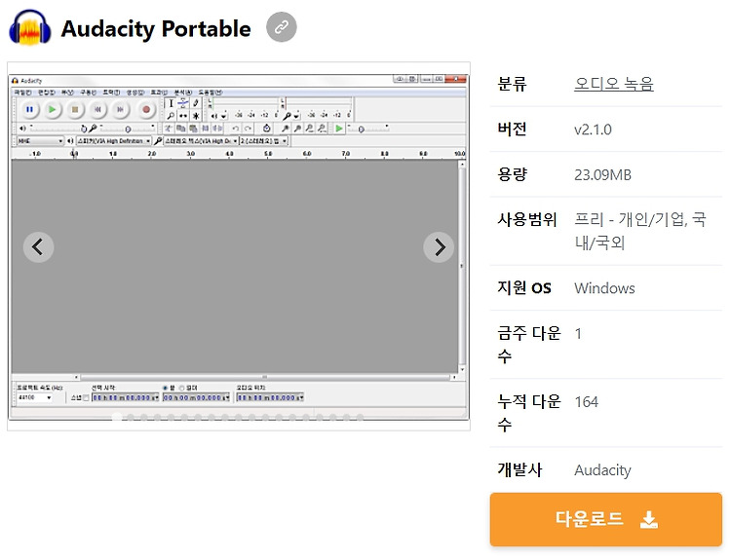
Task: Click the input volume slider next to microphone
Action: [127, 129]
